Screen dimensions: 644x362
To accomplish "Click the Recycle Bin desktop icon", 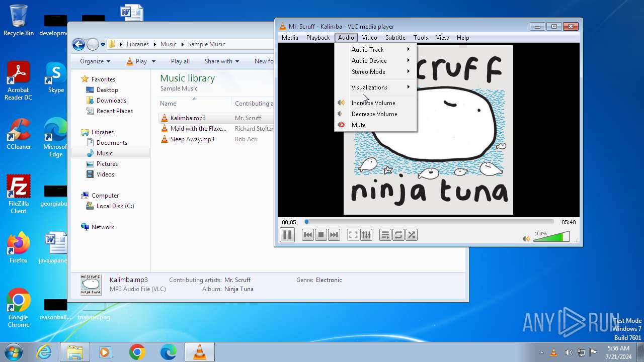I will click(x=19, y=21).
